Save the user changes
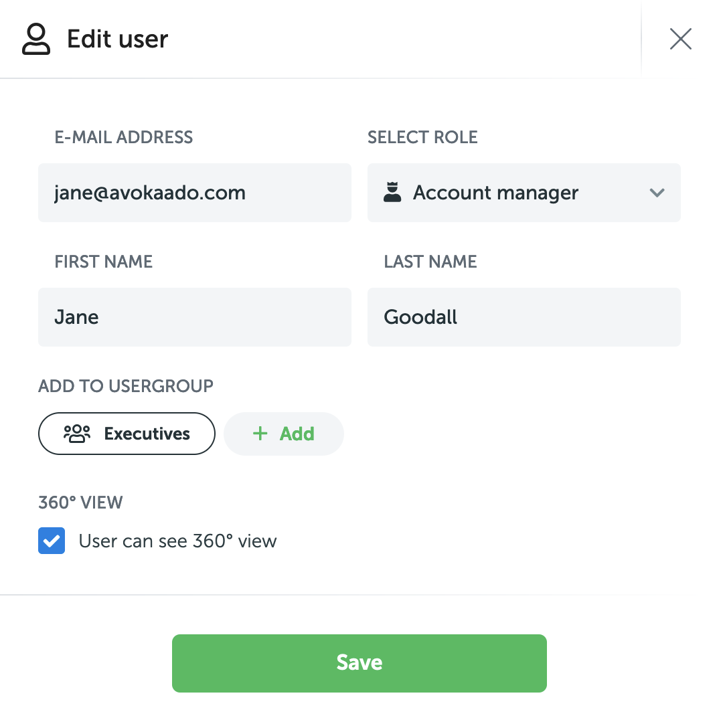719x728 pixels. pyautogui.click(x=359, y=662)
